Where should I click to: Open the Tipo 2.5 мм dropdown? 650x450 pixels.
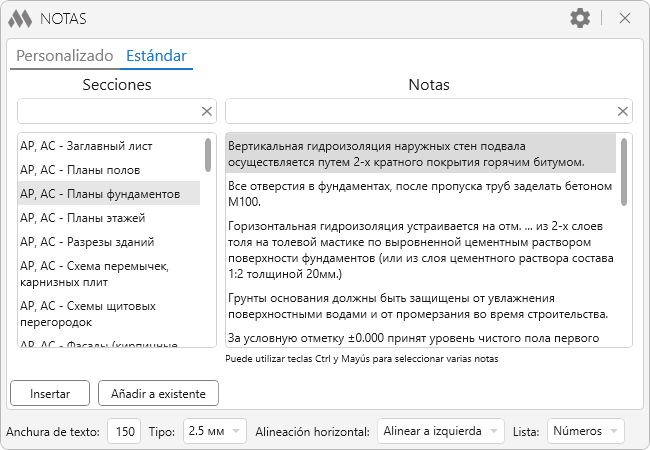[x=212, y=431]
